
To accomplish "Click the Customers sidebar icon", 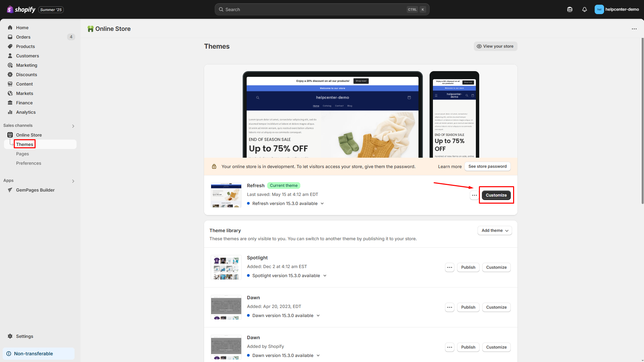I will coord(10,56).
